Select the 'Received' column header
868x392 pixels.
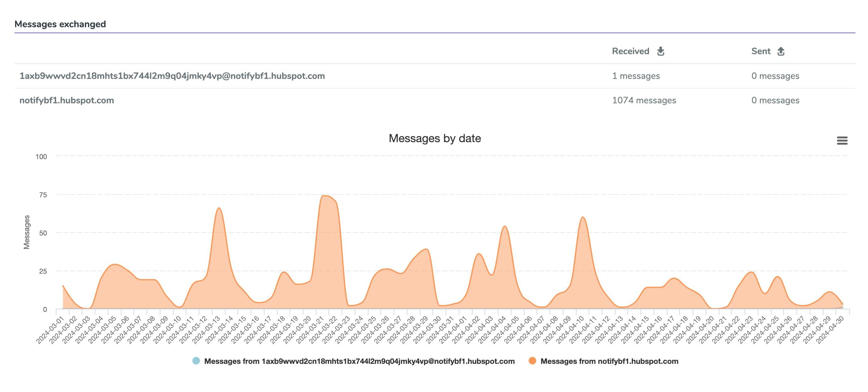[x=630, y=51]
